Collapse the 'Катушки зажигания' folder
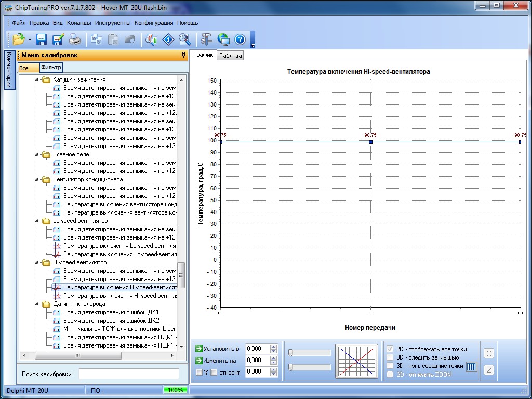This screenshot has width=532, height=399. (37, 80)
